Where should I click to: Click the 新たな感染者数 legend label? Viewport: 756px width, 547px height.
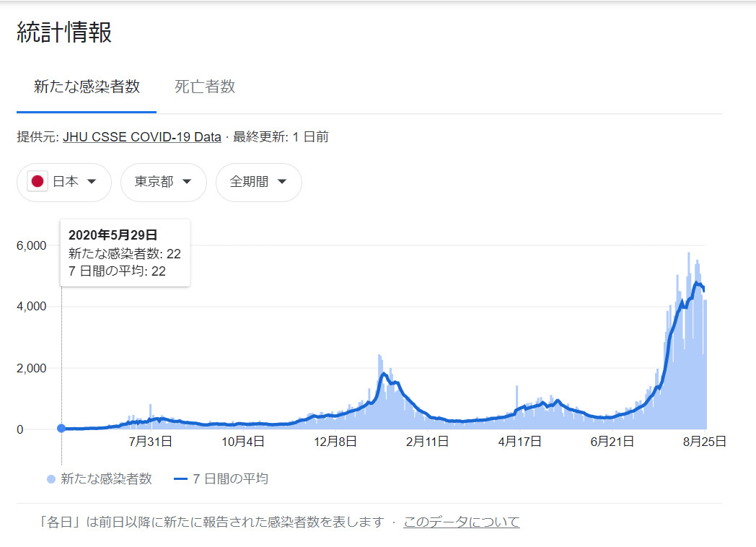coord(107,478)
